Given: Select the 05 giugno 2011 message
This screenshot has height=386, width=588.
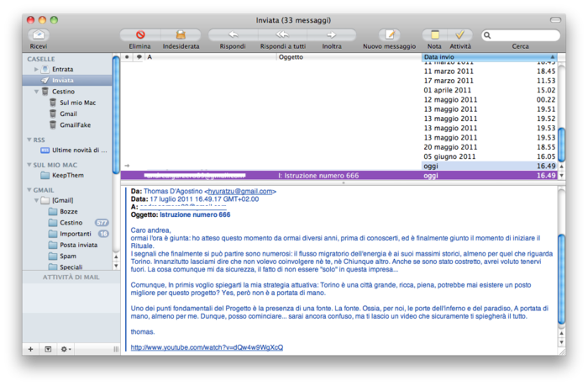Looking at the screenshot, I should click(339, 156).
